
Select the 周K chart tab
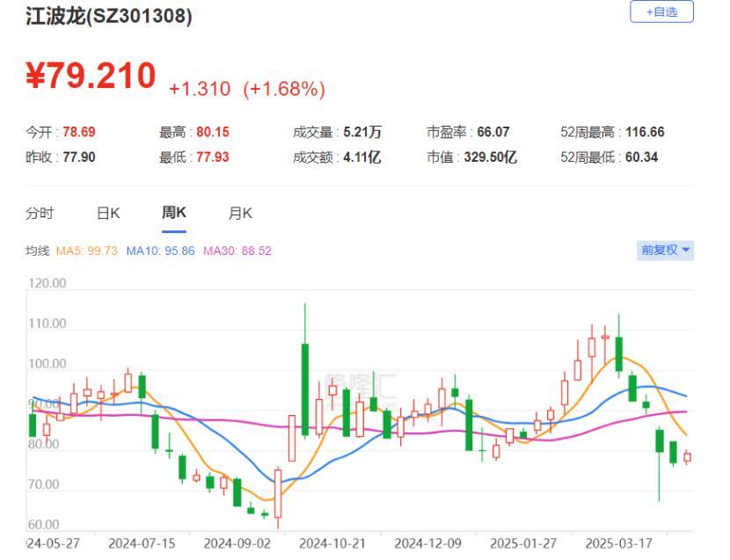click(x=173, y=213)
